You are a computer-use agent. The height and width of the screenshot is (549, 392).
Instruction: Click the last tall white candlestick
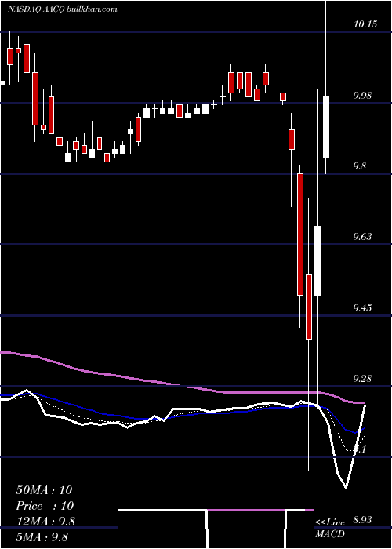pos(326,127)
